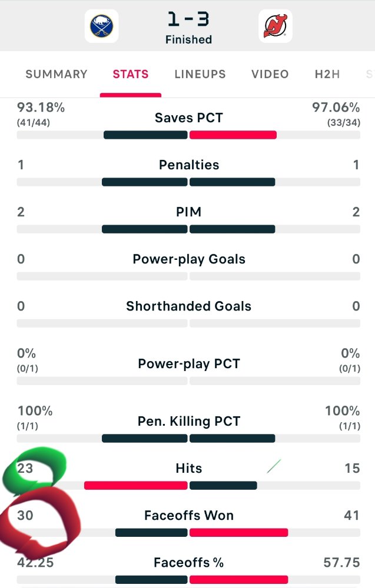This screenshot has width=375, height=588.
Task: Tap the Pen. Killing PCT label
Action: [189, 421]
